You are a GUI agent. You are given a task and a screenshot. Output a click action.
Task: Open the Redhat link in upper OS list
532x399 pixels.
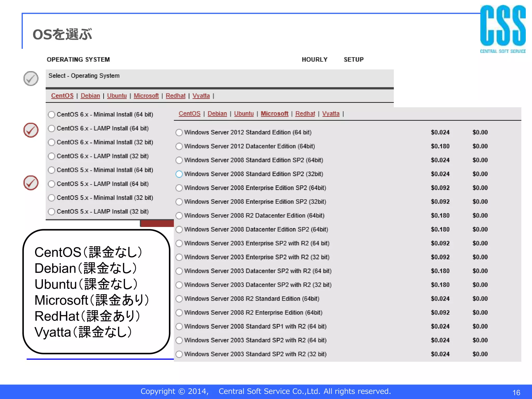(176, 96)
